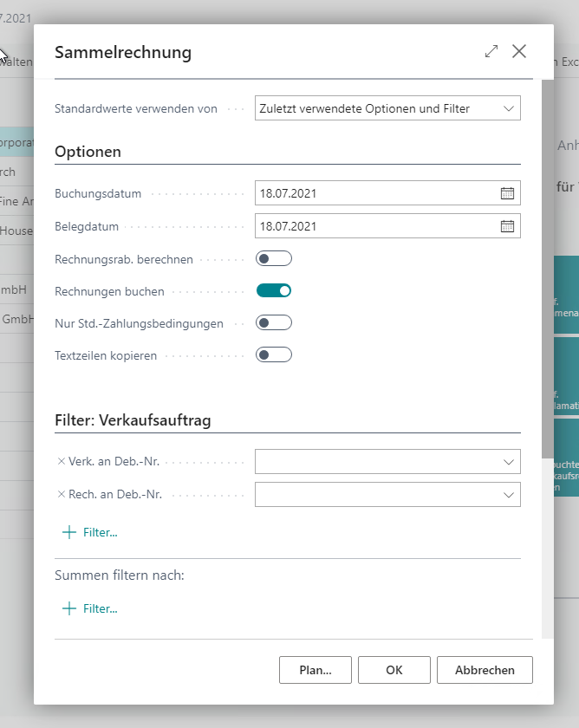Enable Rechnungsrab. berechnen switch

pos(274,258)
